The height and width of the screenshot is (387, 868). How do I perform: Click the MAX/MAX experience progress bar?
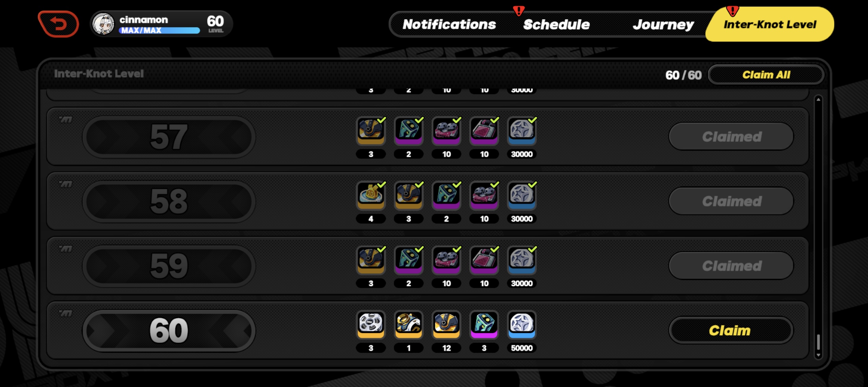[159, 30]
